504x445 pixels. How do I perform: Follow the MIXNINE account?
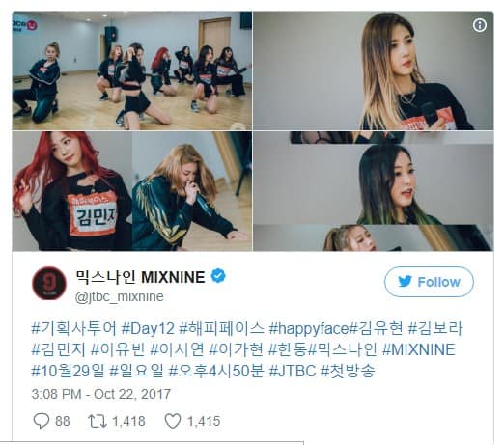[429, 282]
